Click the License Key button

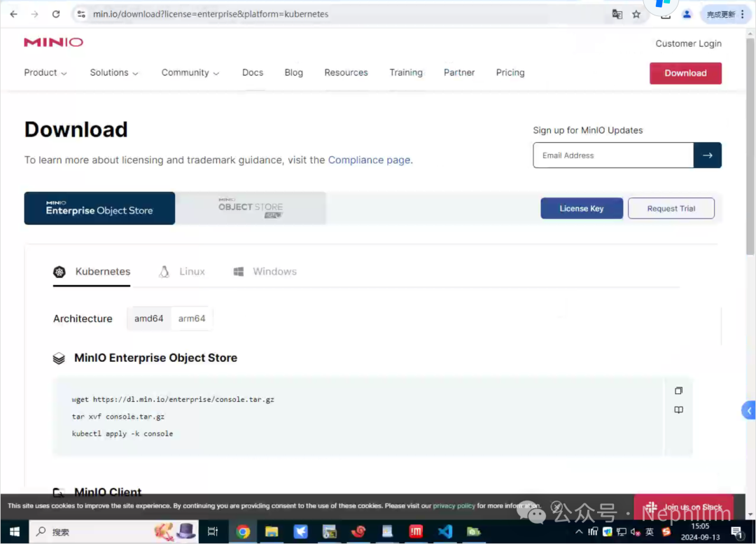582,209
